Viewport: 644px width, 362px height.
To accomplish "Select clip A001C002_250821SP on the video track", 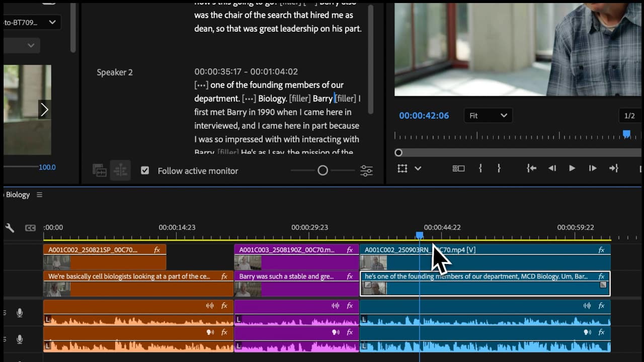I will coord(105,257).
